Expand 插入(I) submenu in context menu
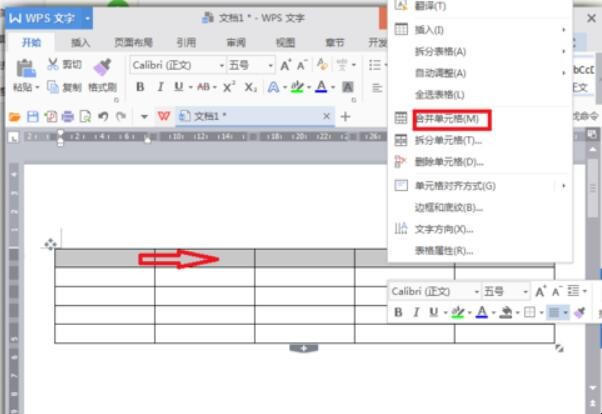 pyautogui.click(x=564, y=30)
